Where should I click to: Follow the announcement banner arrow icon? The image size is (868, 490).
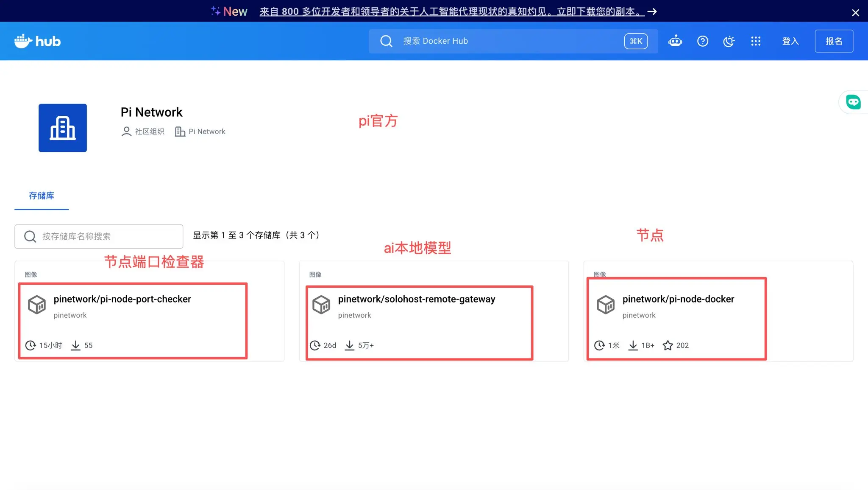(x=652, y=11)
